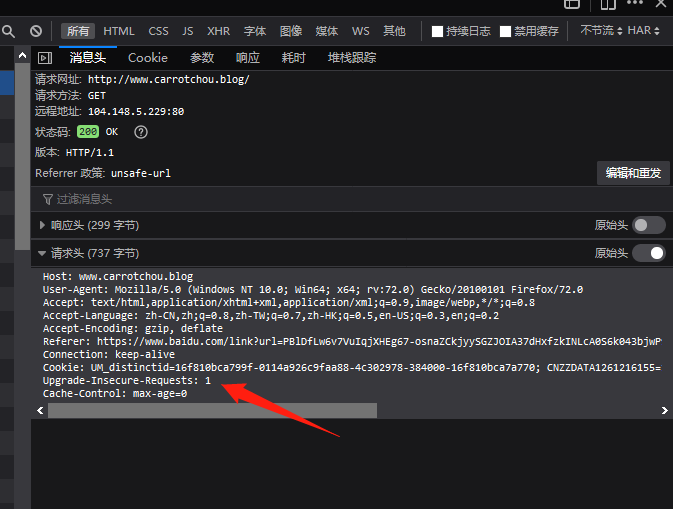Enable the 持续日志 checkbox
The image size is (673, 509).
[x=437, y=31]
